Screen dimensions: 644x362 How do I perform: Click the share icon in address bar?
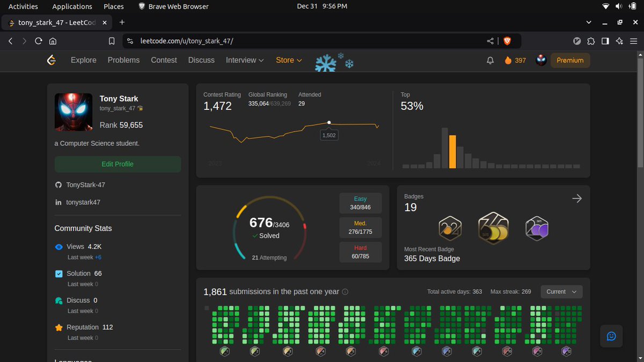(x=490, y=41)
